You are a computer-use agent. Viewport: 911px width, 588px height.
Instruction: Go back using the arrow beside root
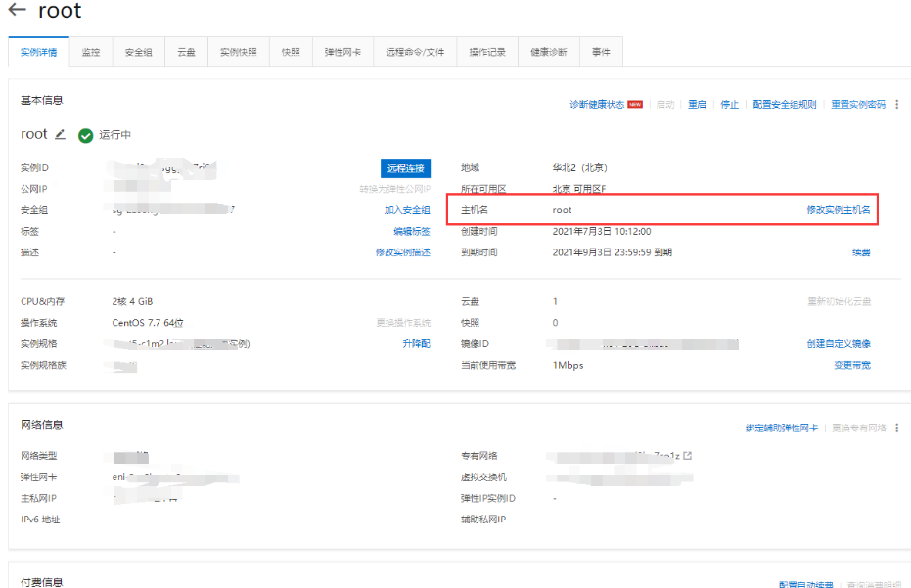(17, 10)
